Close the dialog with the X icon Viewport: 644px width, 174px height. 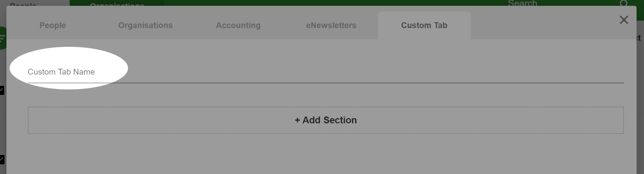624,20
